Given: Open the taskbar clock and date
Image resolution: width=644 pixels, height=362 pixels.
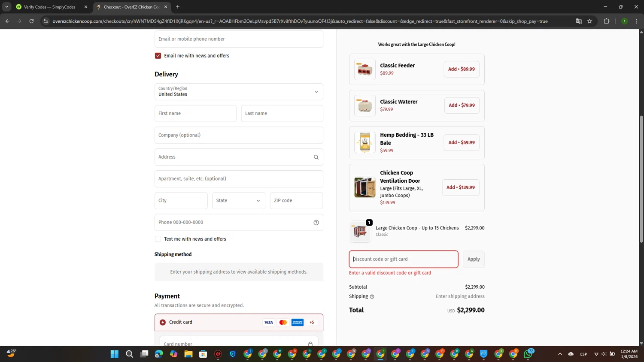Looking at the screenshot, I should pos(629,354).
